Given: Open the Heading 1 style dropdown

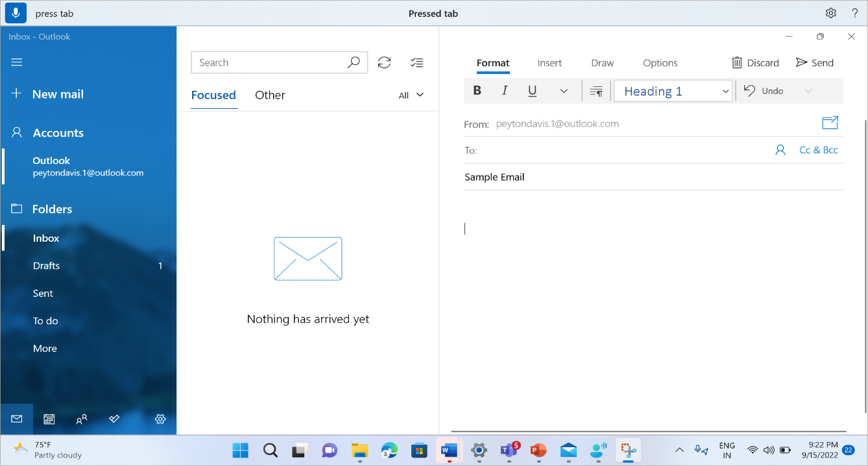Looking at the screenshot, I should pos(673,91).
